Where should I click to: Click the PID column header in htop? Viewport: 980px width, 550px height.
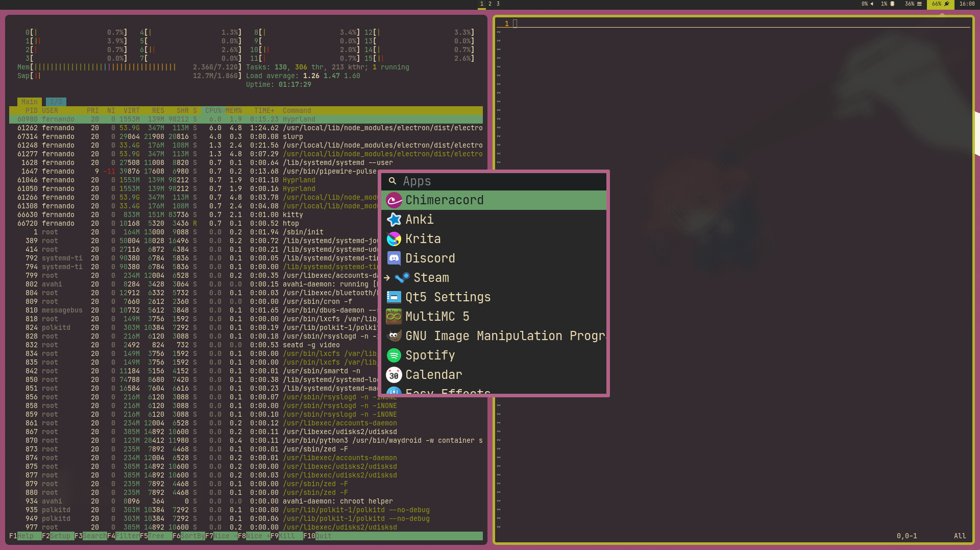pyautogui.click(x=32, y=111)
